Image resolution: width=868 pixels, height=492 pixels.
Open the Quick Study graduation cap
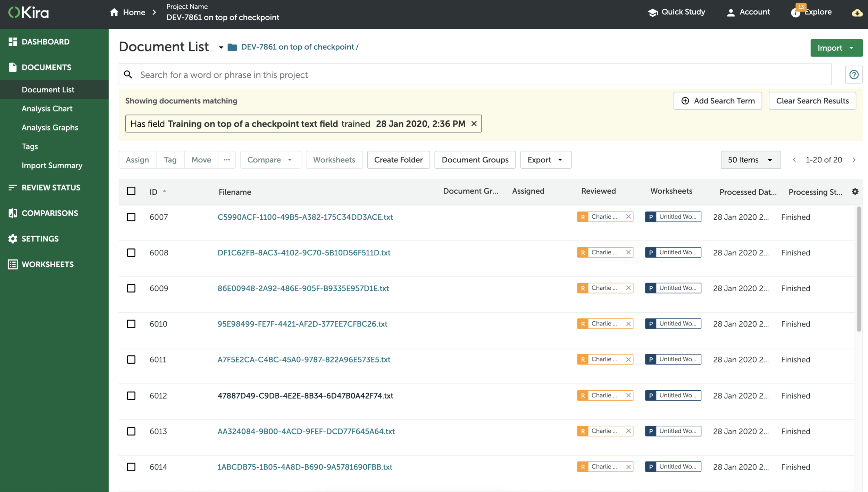click(x=653, y=12)
